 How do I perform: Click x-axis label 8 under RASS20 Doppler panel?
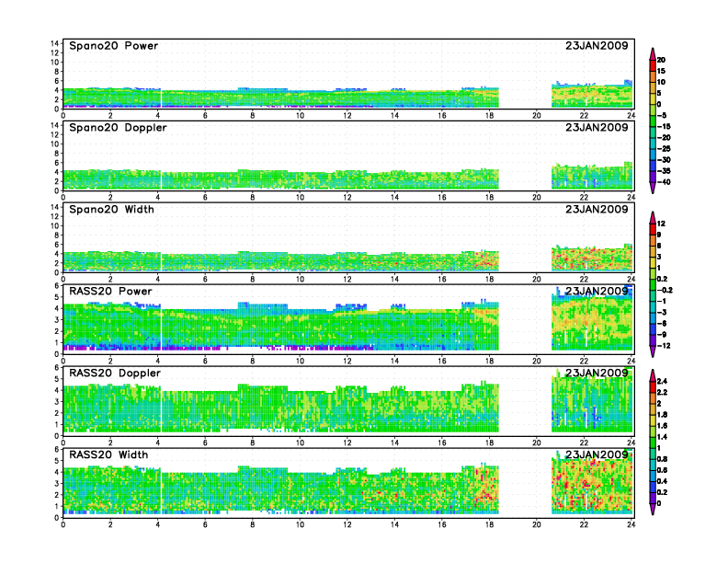(x=252, y=442)
